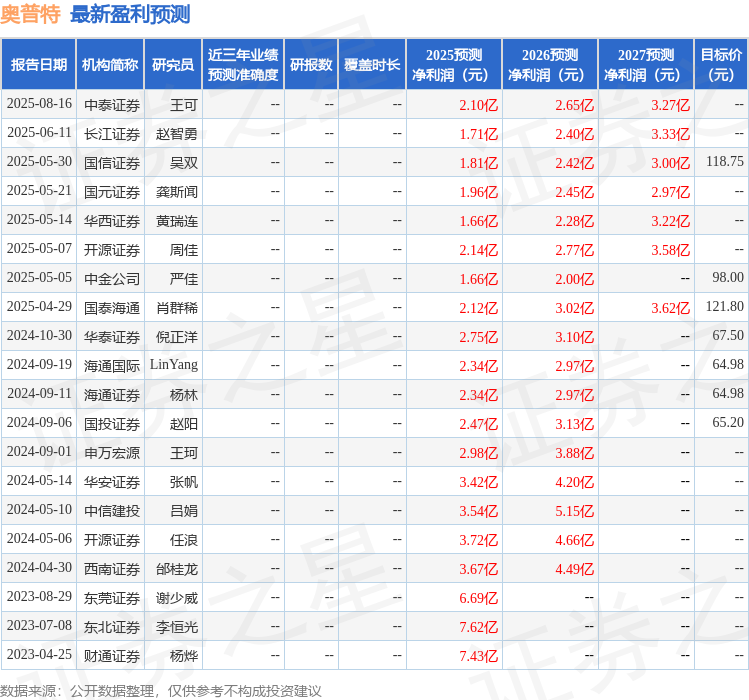Select researcher LinYang

174,365
